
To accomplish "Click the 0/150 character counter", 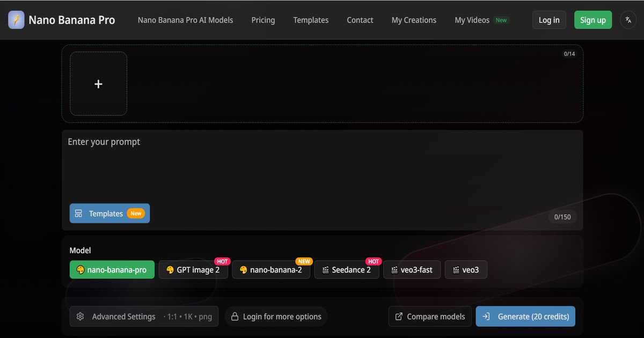I will coord(562,217).
